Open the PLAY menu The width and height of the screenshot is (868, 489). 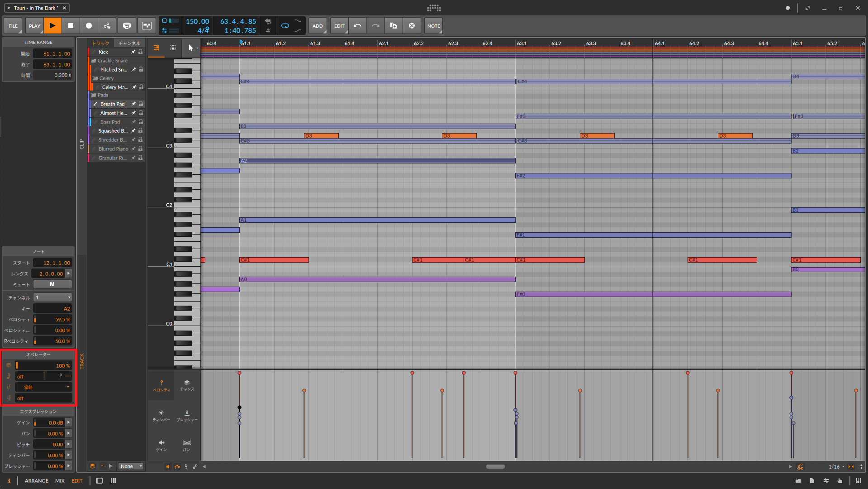pos(34,26)
